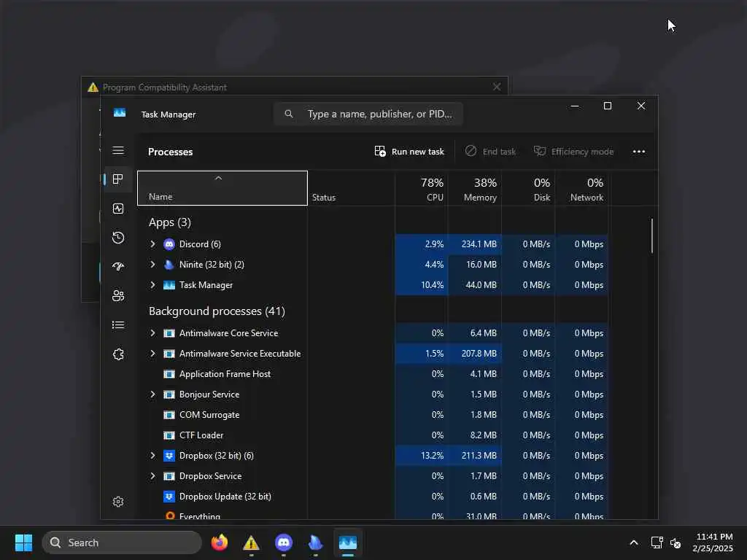The image size is (747, 560).
Task: Open Discord from the taskbar
Action: 284,542
